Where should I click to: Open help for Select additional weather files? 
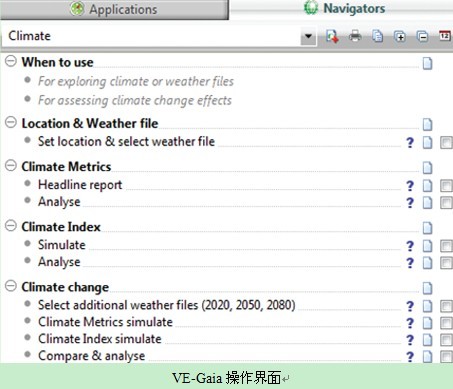[x=410, y=306]
